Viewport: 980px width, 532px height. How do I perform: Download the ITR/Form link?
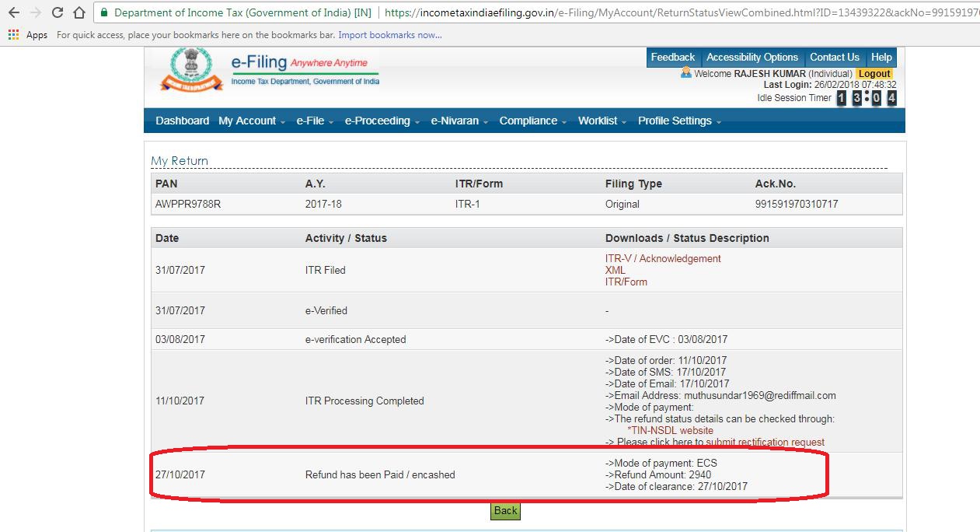(x=626, y=282)
